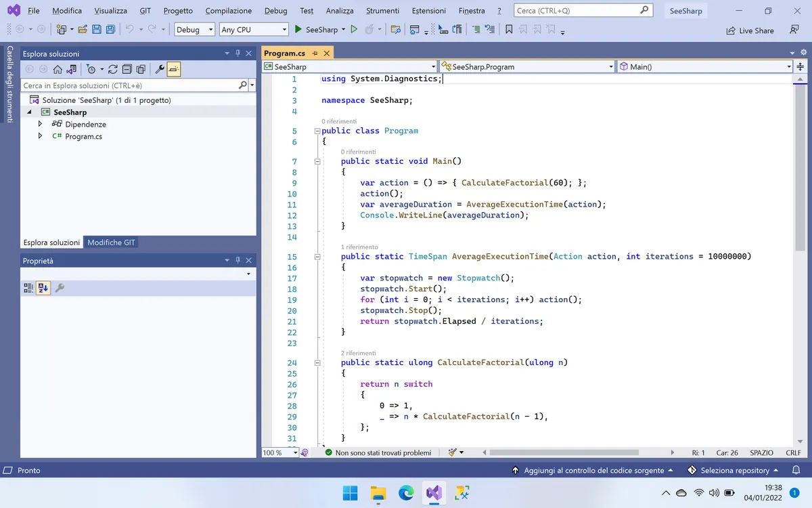Click Show All Files icon in Solution Explorer
812x508 pixels.
coord(141,69)
